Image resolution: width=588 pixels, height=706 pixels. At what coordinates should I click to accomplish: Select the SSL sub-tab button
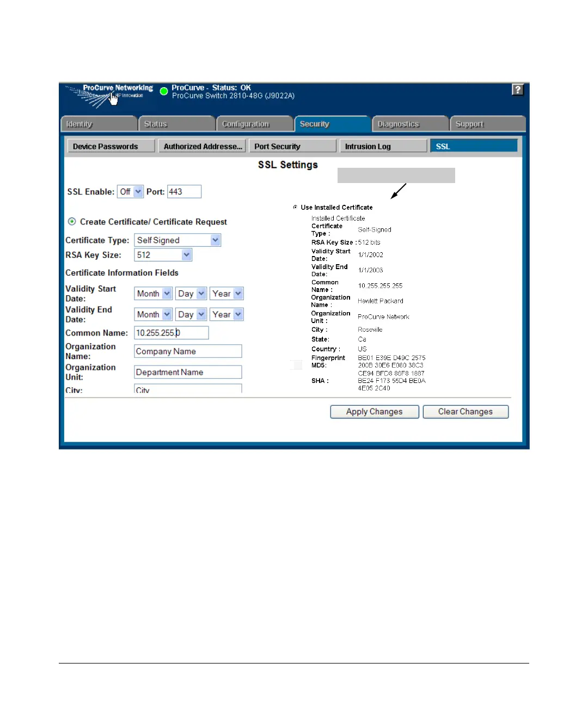click(474, 146)
